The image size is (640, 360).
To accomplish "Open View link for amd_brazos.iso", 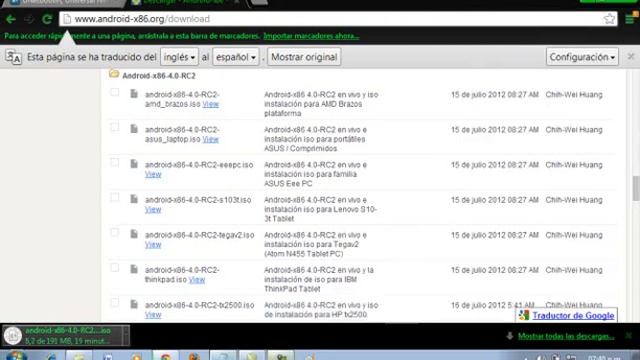I will [211, 104].
